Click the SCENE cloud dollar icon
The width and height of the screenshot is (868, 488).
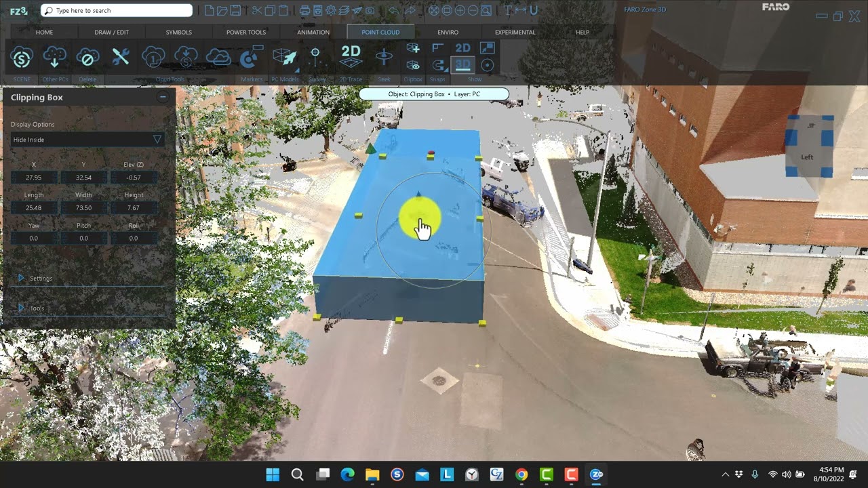tap(22, 57)
